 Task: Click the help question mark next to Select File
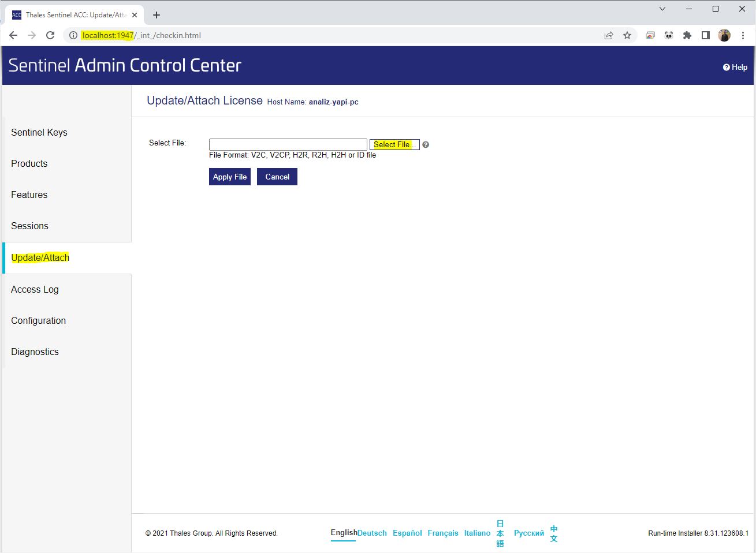(426, 145)
